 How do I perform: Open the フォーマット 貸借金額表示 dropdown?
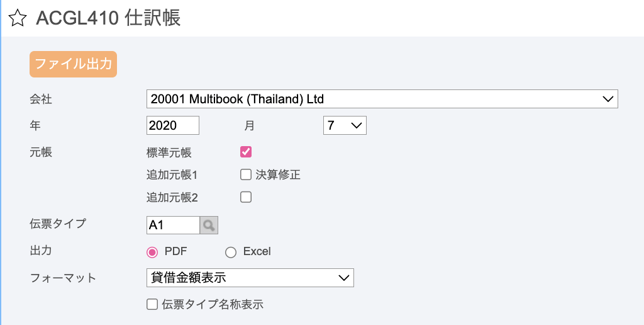(x=250, y=278)
